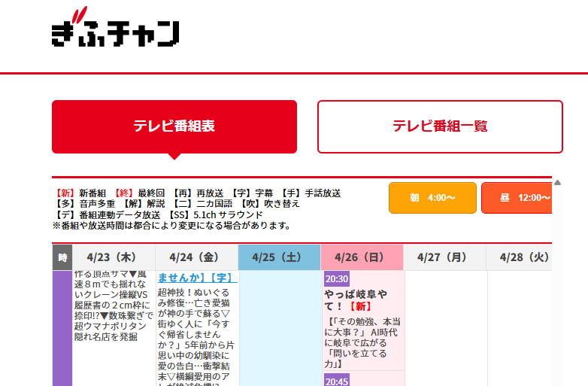The image size is (588, 386).
Task: Click the Thursday クレーン操縦 program description
Action: [114, 305]
